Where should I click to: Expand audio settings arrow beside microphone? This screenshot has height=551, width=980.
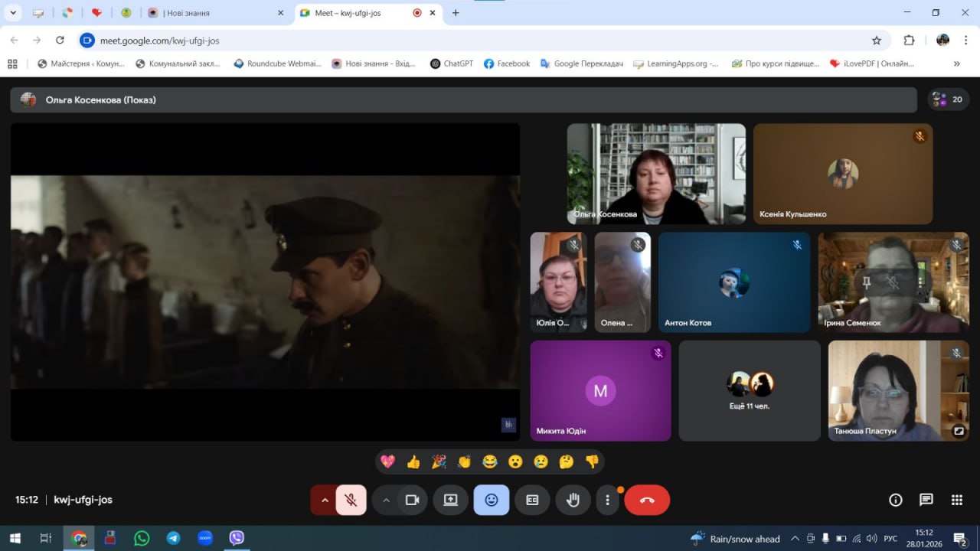pyautogui.click(x=324, y=500)
